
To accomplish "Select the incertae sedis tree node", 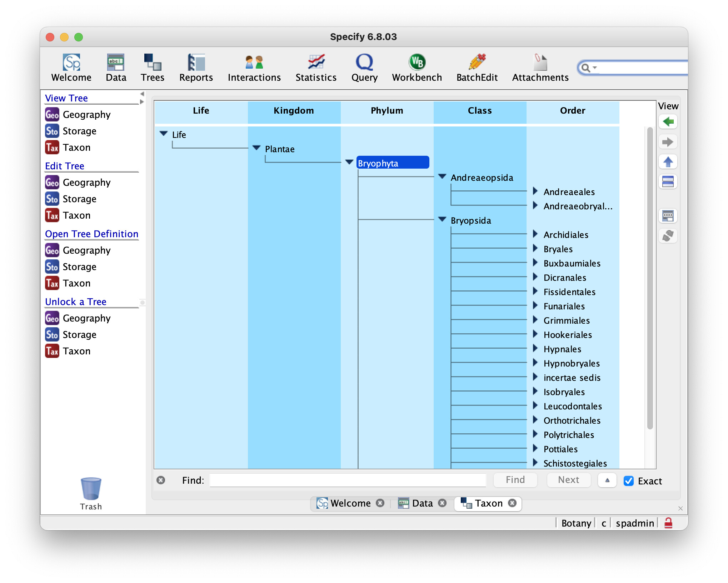I will pyautogui.click(x=572, y=378).
